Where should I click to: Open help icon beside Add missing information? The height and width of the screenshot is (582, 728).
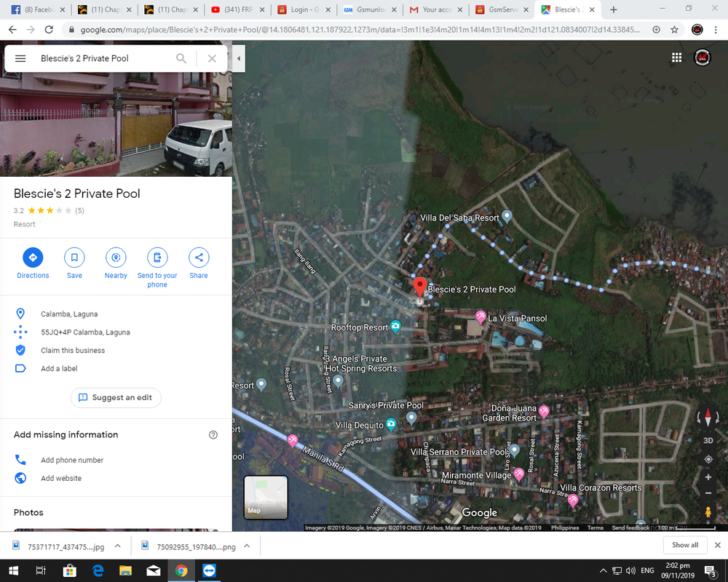click(213, 435)
